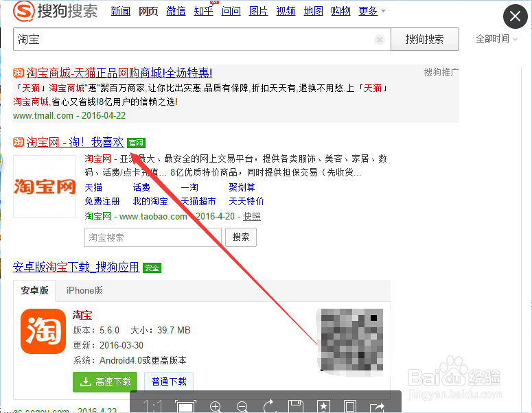Close the image viewer with the X
This screenshot has height=413, width=532.
(x=515, y=16)
